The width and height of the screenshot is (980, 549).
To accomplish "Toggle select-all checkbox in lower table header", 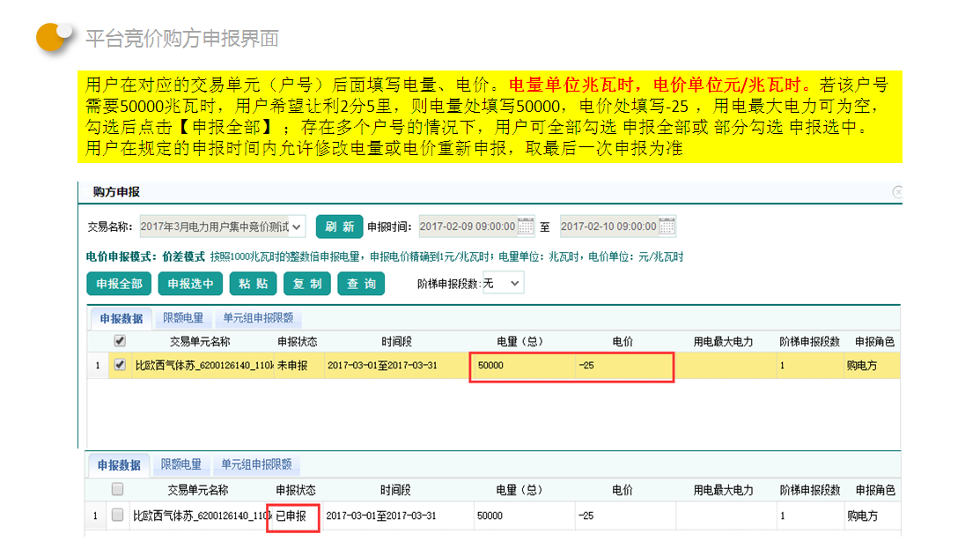I will coord(117,490).
